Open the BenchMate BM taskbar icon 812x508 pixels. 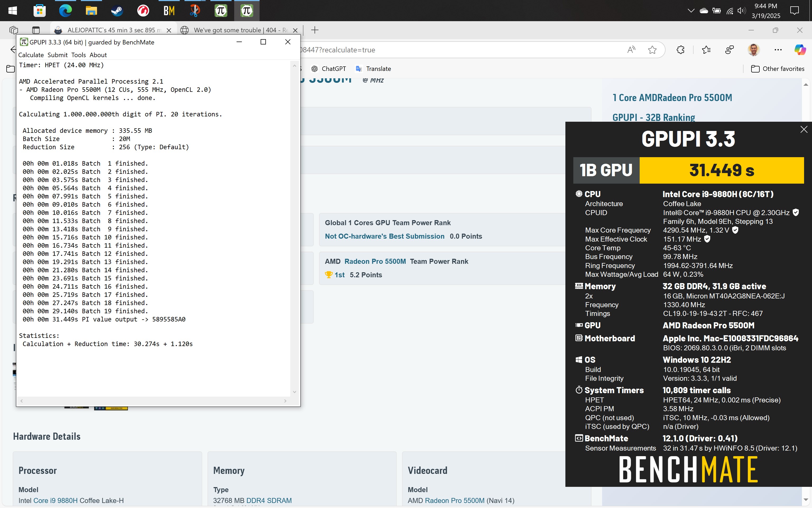point(169,11)
